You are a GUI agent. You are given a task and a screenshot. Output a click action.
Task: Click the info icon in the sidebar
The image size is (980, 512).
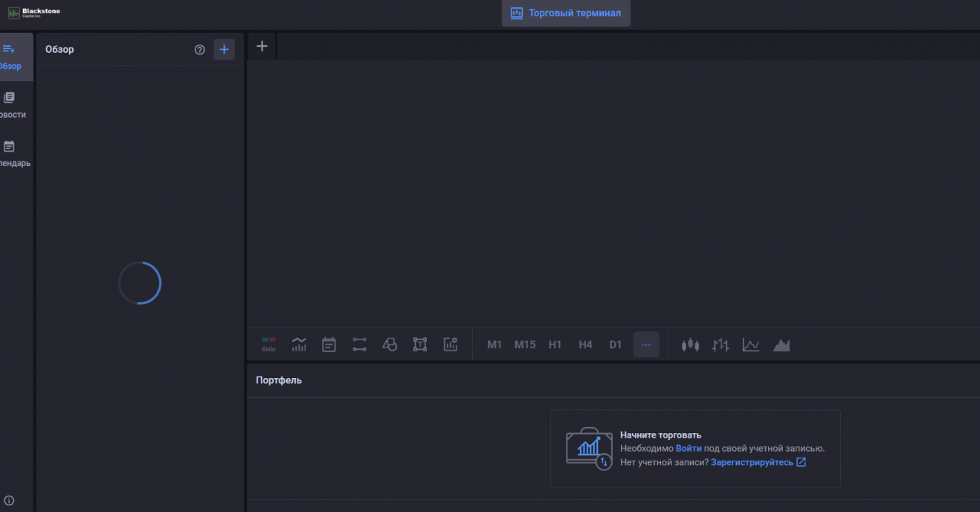9,500
